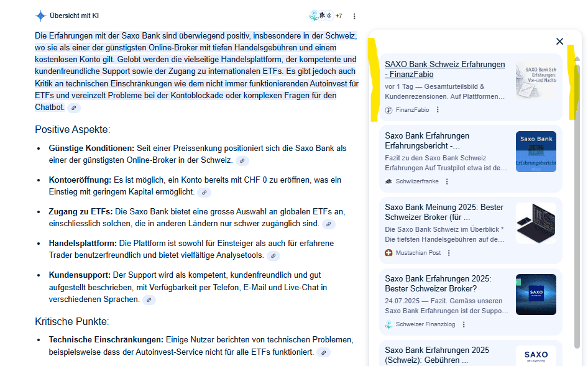Click the Schweizer Finanzblog favicon

pyautogui.click(x=388, y=324)
